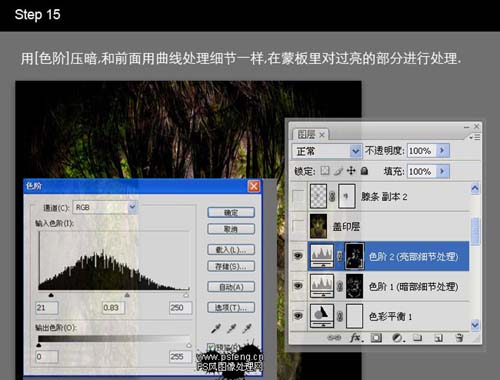Click the Color Balance adjustment icon of 色彩平衡 1
Viewport: 500px width, 380px height.
pyautogui.click(x=322, y=316)
